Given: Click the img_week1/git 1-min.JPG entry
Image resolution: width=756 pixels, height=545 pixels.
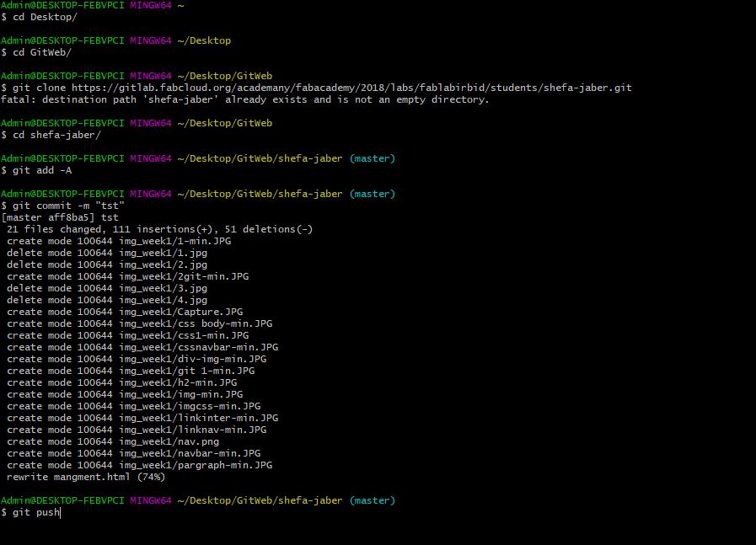Looking at the screenshot, I should pos(187,371).
